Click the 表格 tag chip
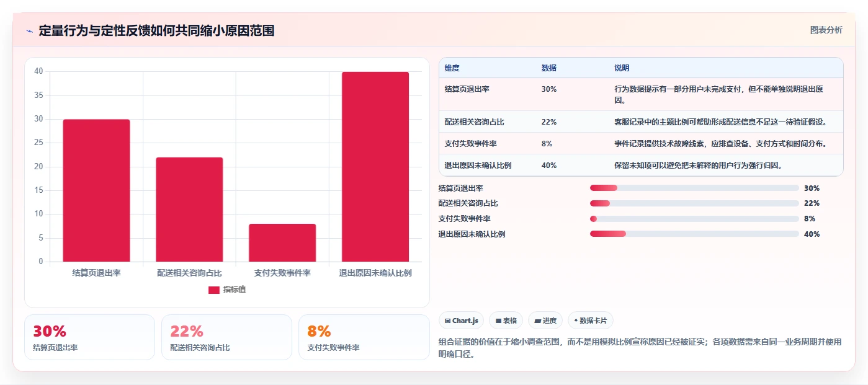Image resolution: width=868 pixels, height=385 pixels. (506, 321)
